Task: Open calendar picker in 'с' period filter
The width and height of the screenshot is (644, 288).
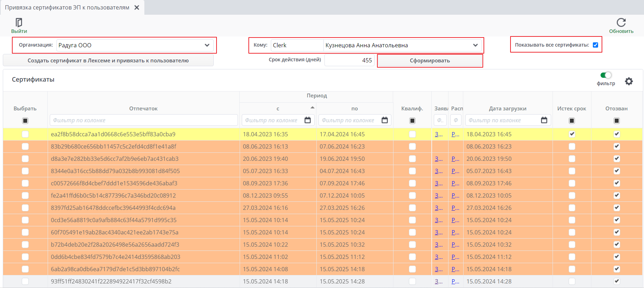Action: pos(308,120)
